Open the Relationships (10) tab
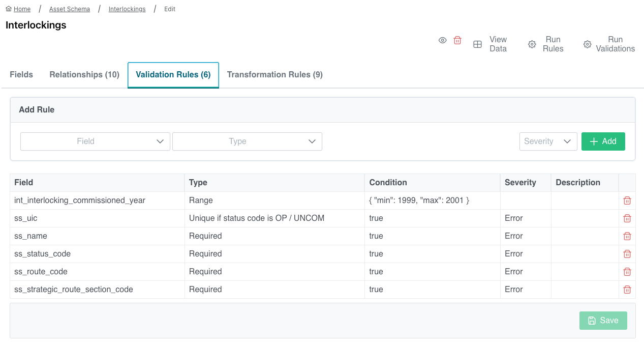 point(84,75)
